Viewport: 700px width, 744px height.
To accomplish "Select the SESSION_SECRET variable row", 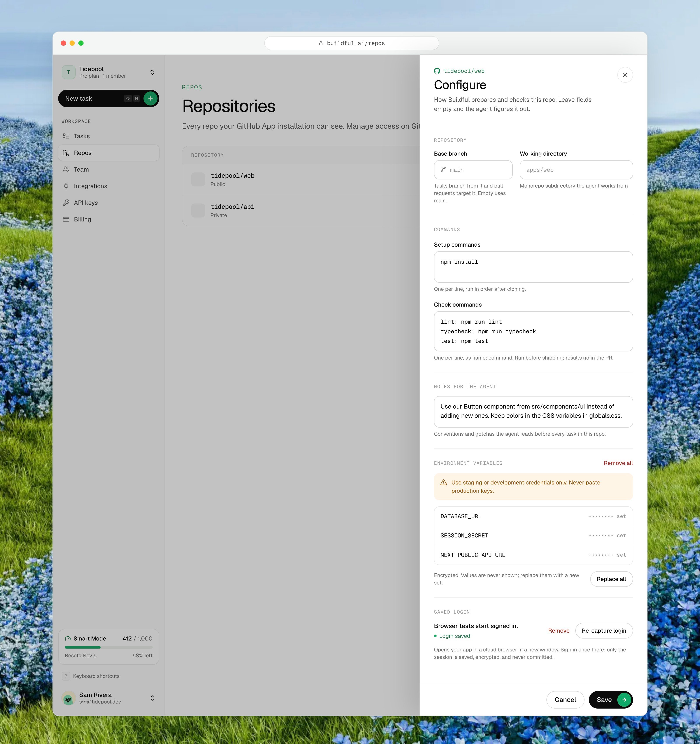I will [x=533, y=535].
